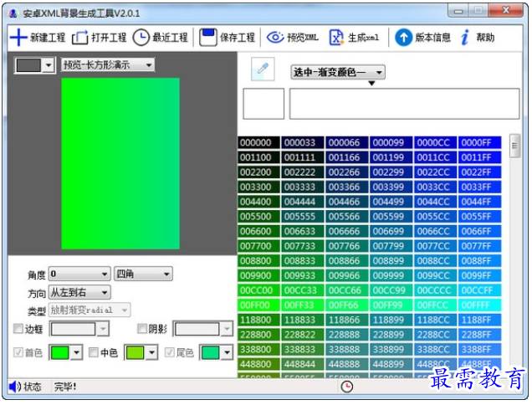The width and height of the screenshot is (532, 405).
Task: Click the clock icon in status bar
Action: pyautogui.click(x=347, y=387)
